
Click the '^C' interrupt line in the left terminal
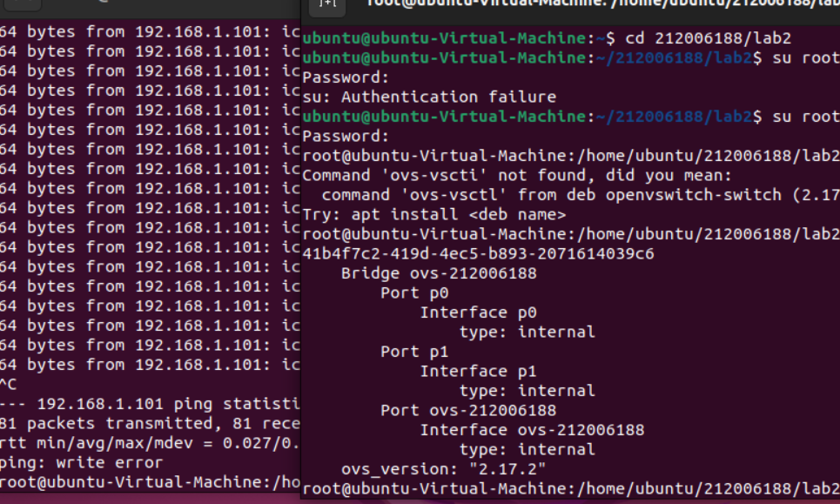(x=9, y=384)
